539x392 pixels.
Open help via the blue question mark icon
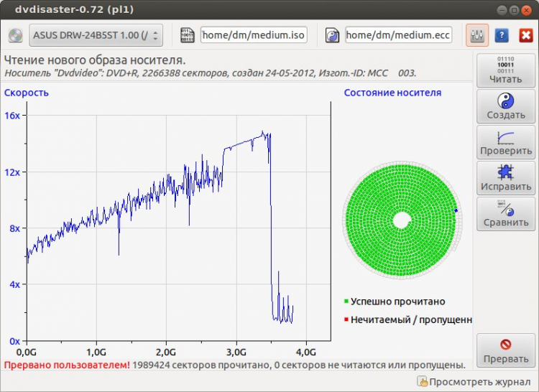[x=502, y=35]
